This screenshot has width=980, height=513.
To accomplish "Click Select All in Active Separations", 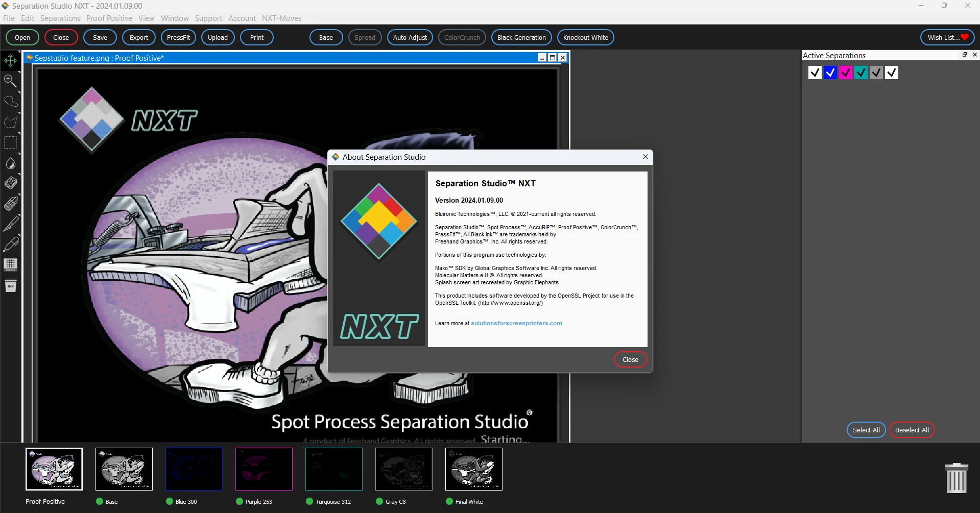I will tap(866, 430).
